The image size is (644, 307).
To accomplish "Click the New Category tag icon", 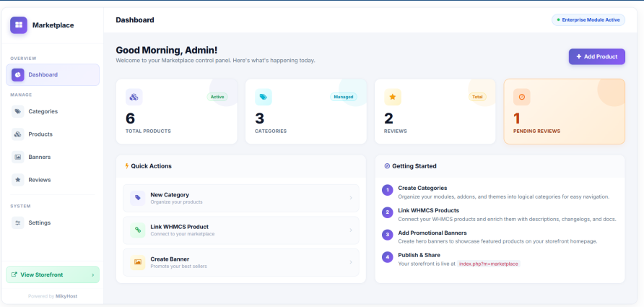I will point(137,198).
